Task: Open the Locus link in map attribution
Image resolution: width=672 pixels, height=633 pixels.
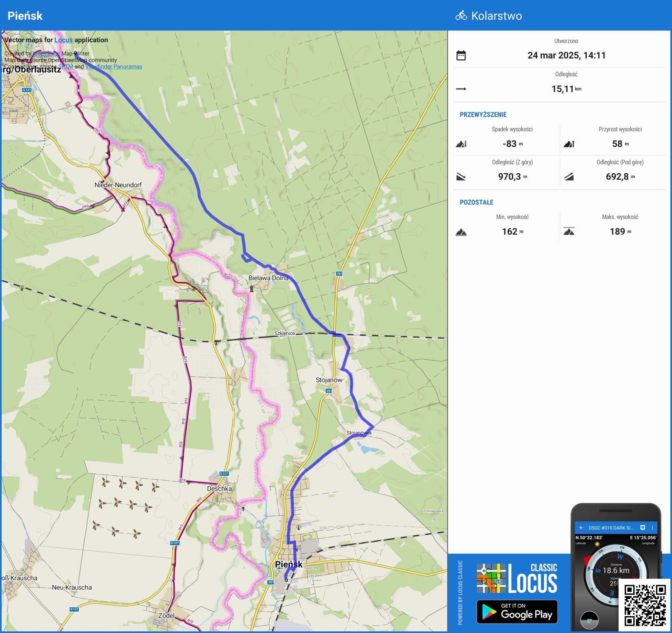Action: pos(63,40)
